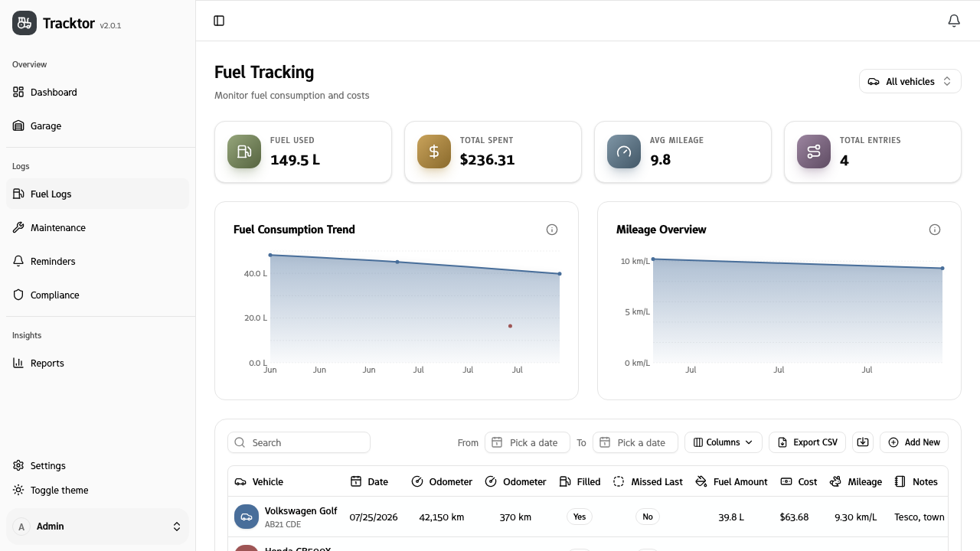The width and height of the screenshot is (980, 551).
Task: Click the red data point on Fuel chart
Action: pyautogui.click(x=510, y=326)
